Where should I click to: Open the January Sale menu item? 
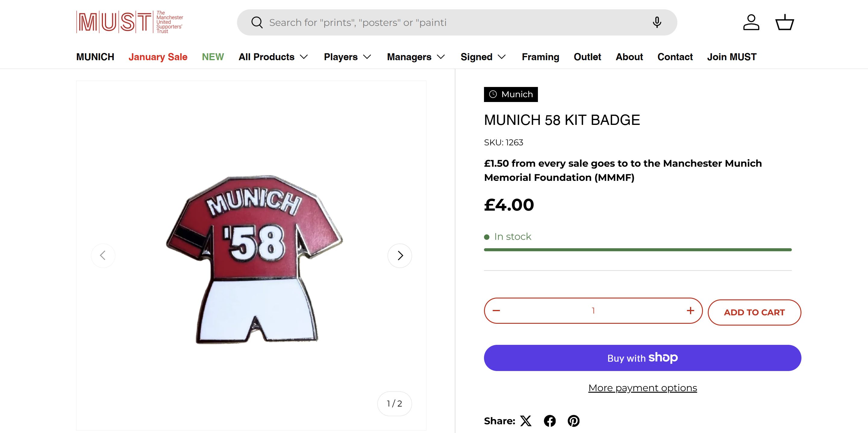(158, 57)
